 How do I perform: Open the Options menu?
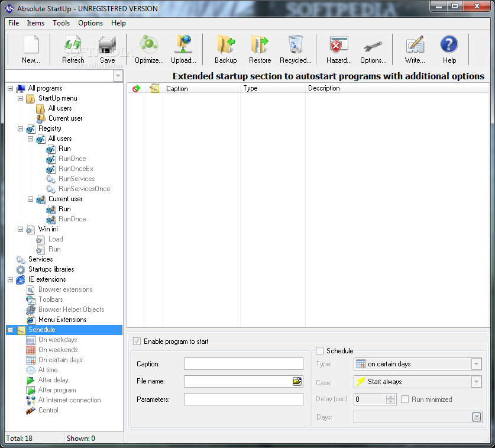tap(90, 23)
